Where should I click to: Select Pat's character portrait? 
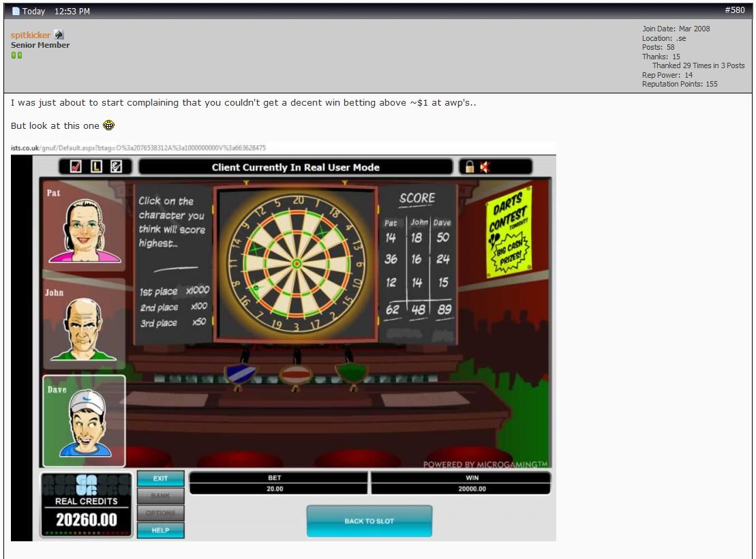point(85,226)
